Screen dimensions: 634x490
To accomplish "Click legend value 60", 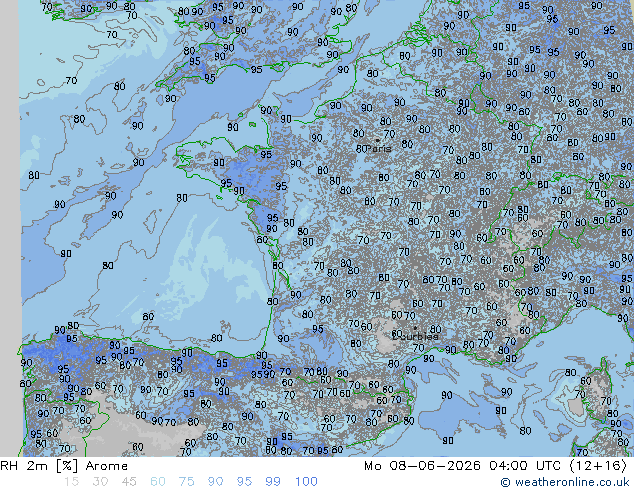I will tap(158, 482).
